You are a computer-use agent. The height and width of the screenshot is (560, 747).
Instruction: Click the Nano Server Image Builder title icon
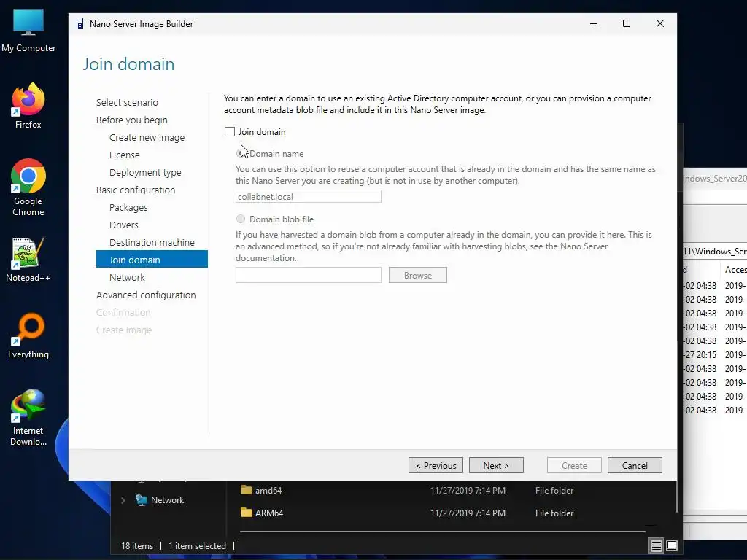[x=80, y=24]
